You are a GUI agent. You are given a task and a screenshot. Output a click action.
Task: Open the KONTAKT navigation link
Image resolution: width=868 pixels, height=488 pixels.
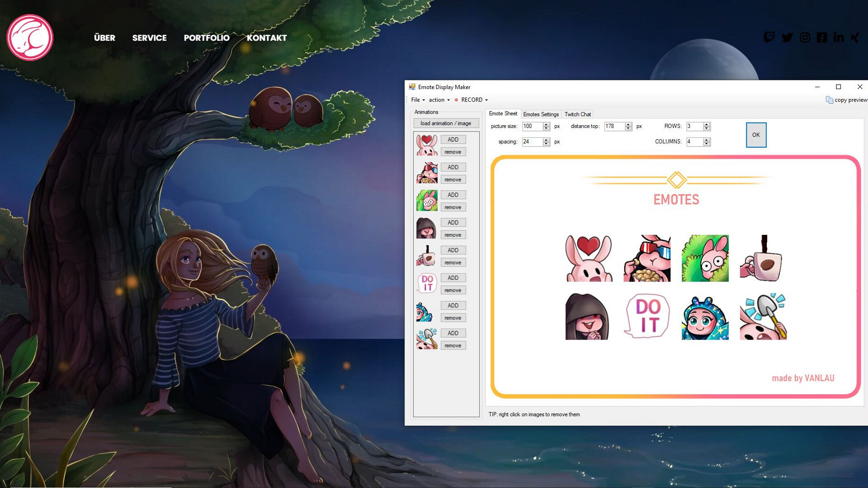tap(267, 38)
